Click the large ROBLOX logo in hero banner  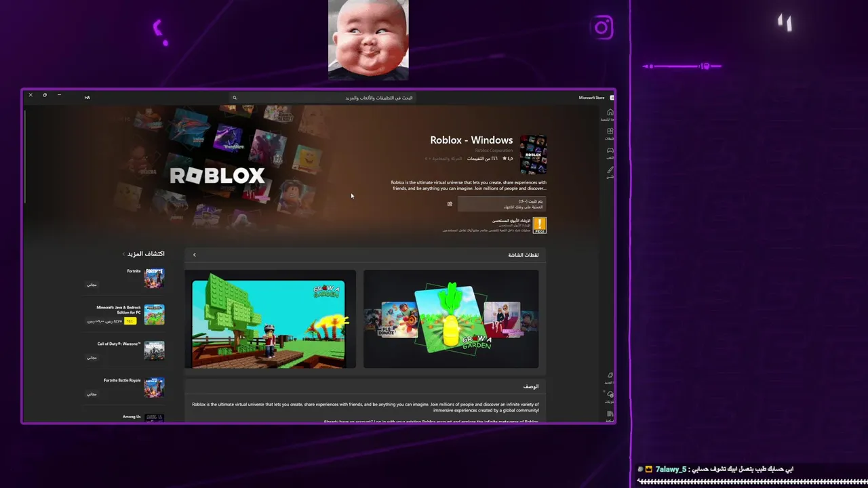tap(217, 176)
